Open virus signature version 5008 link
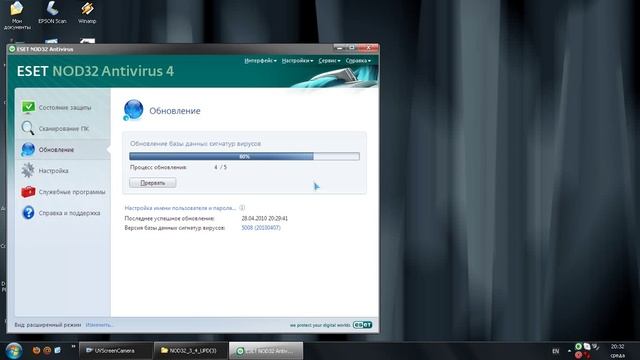 (x=261, y=227)
